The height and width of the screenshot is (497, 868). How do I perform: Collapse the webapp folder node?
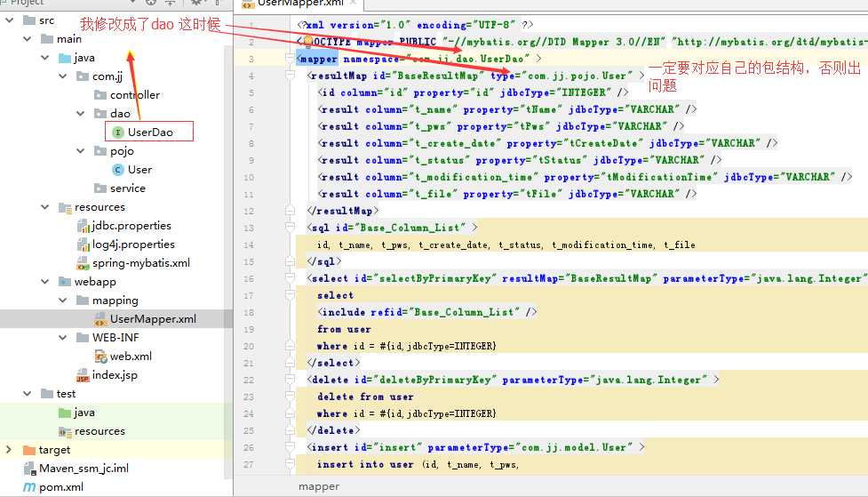coord(44,282)
